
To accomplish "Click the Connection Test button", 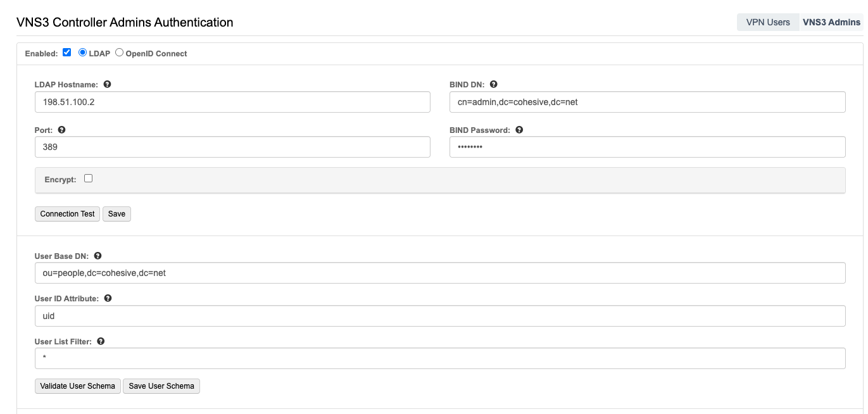I will pyautogui.click(x=67, y=214).
